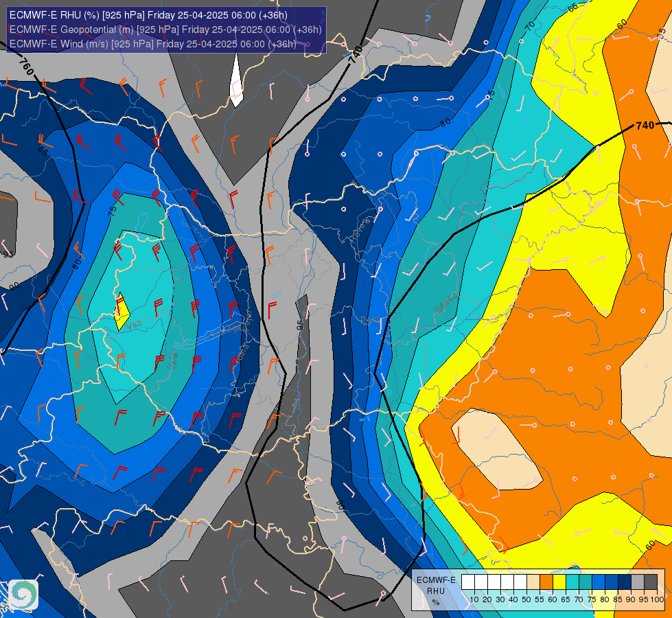Viewport: 672px width, 618px height.
Task: Click the '740' contour label on the gray area
Action: (356, 55)
